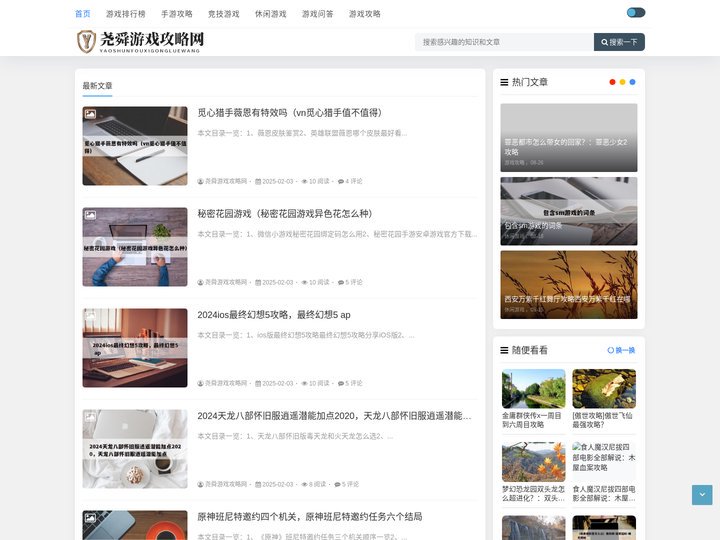The image size is (720, 540).
Task: Open the 2024天龙八部怀旧服 article title
Action: [x=334, y=416]
